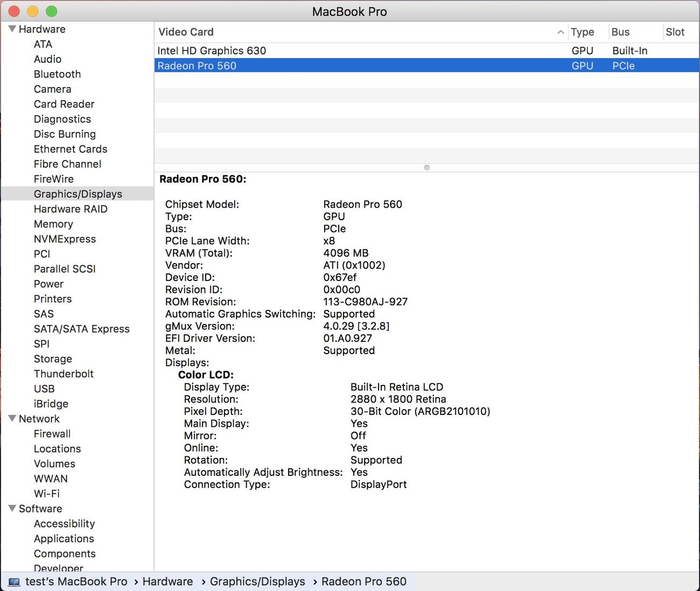Click Hardware in the path bar
Screen dimensions: 700x591
point(167,582)
